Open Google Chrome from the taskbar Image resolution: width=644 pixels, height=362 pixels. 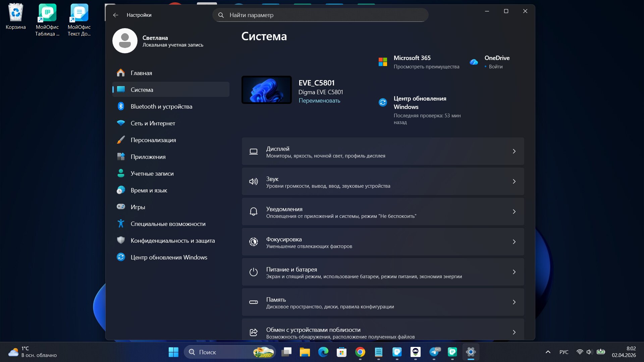pyautogui.click(x=360, y=352)
